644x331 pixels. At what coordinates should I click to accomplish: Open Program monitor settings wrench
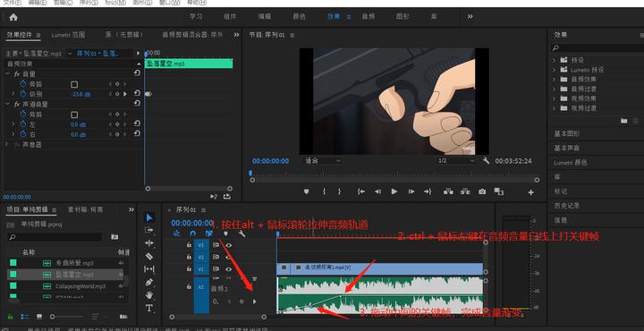click(x=487, y=160)
